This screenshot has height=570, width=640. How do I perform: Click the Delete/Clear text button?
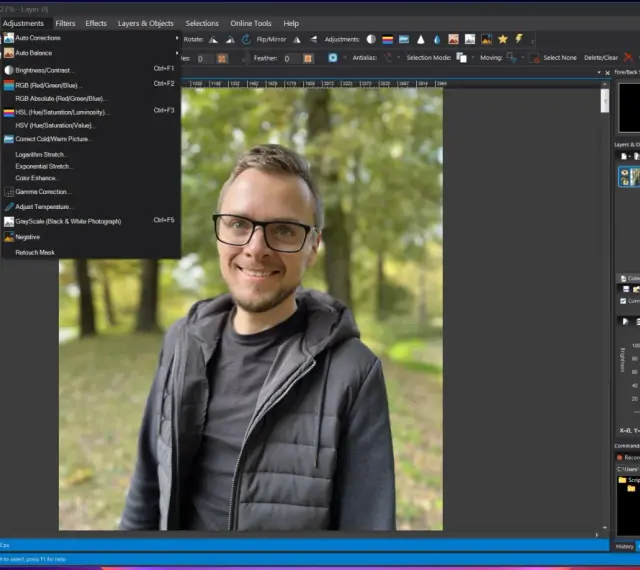(601, 58)
